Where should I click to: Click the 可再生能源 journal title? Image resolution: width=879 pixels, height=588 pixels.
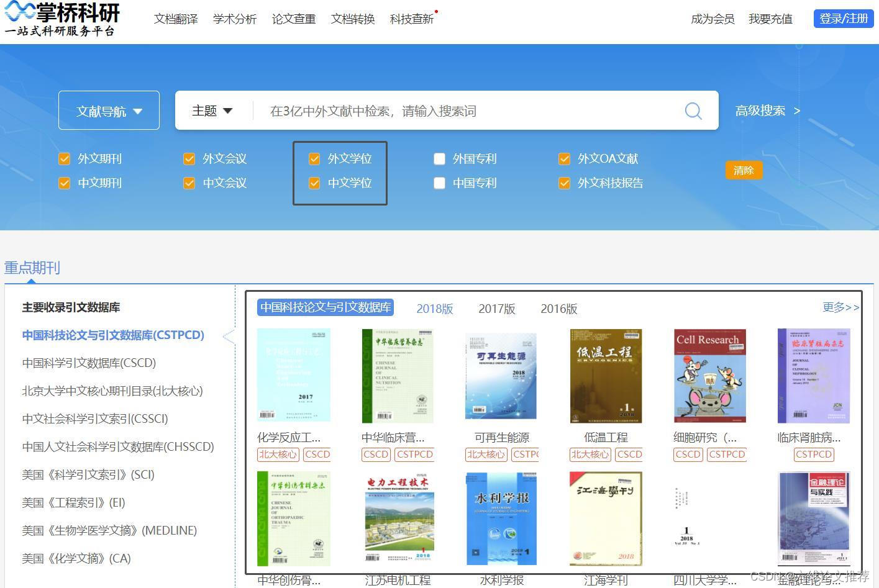pyautogui.click(x=501, y=438)
